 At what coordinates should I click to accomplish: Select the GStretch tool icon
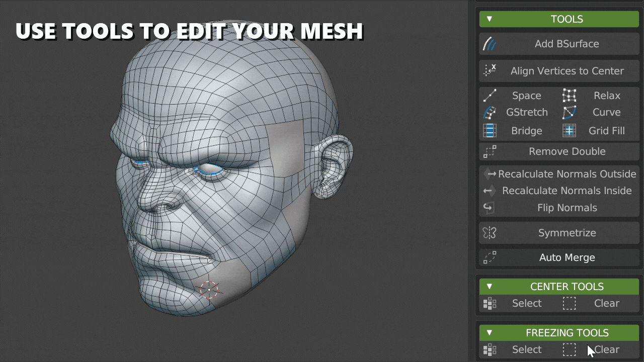tap(490, 113)
